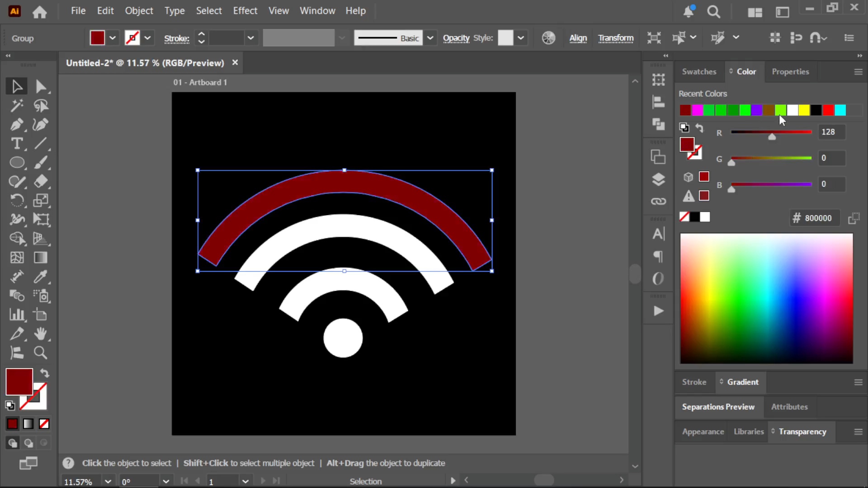Pick a color from the RGB spectrum
Viewport: 868px width, 488px height.
[766, 298]
